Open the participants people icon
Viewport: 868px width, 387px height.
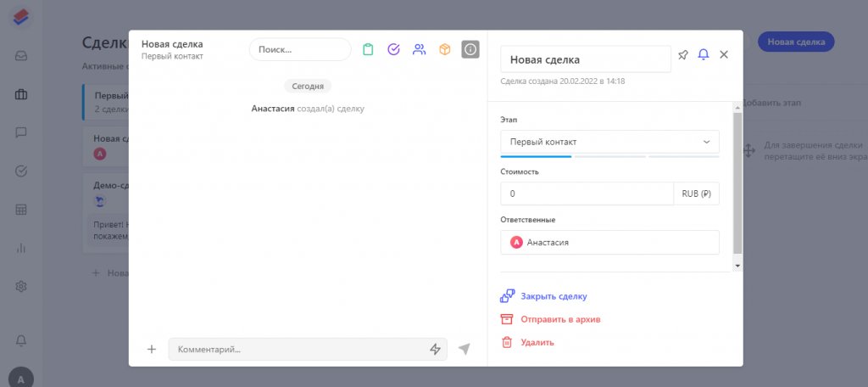(419, 50)
